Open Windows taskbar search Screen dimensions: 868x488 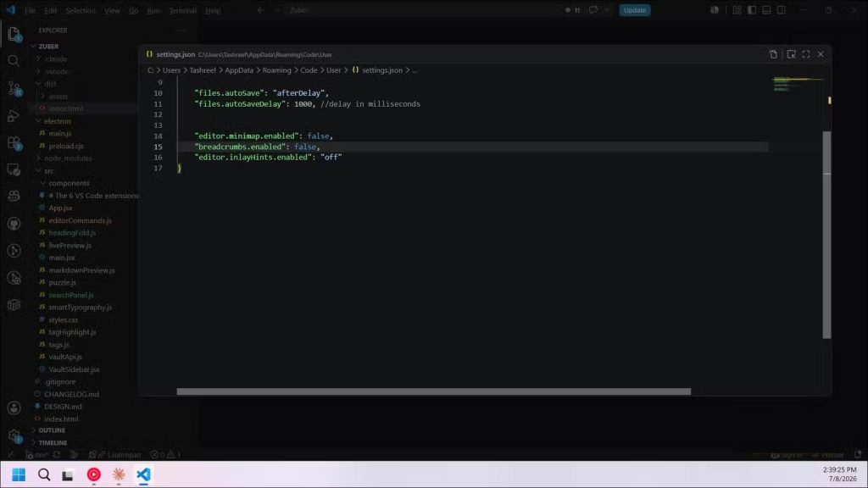point(44,474)
